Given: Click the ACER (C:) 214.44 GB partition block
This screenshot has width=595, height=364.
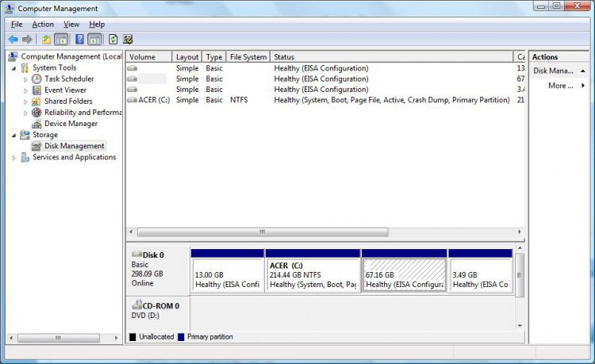Looking at the screenshot, I should [x=312, y=274].
